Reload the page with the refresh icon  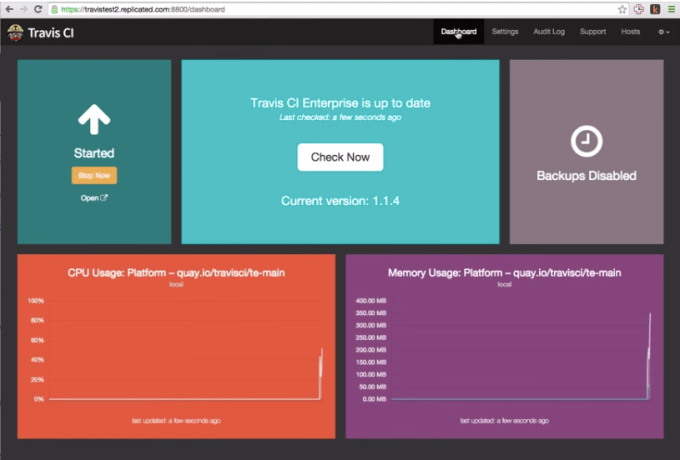coord(39,8)
